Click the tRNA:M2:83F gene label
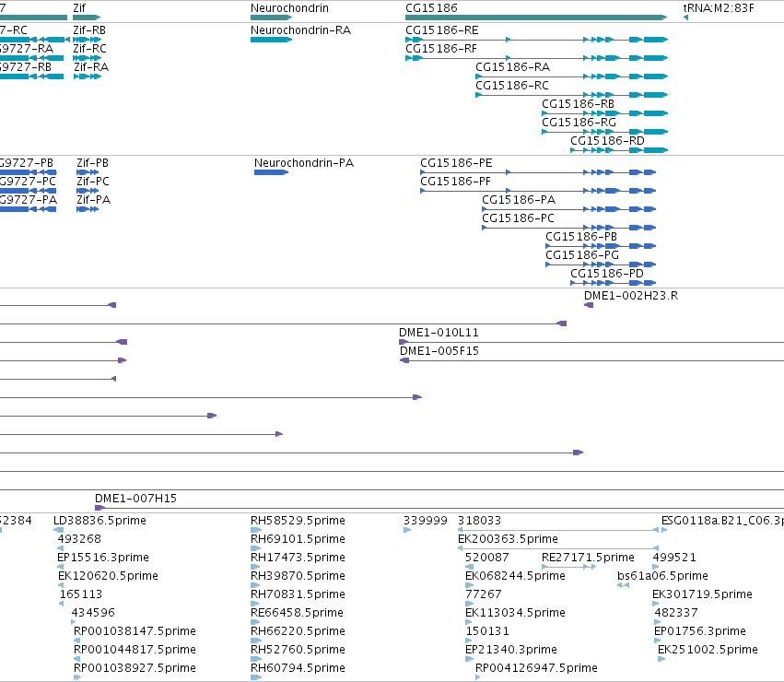This screenshot has width=784, height=682. click(x=719, y=8)
